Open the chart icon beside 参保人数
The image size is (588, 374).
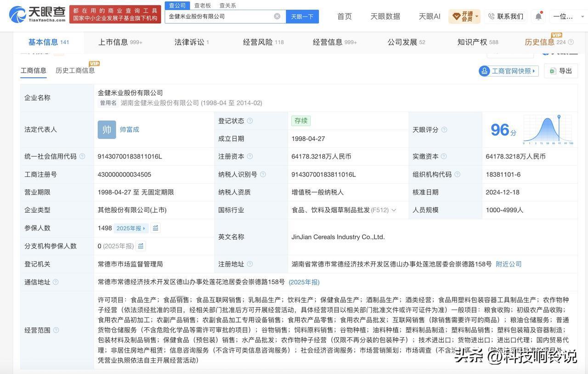tap(155, 228)
